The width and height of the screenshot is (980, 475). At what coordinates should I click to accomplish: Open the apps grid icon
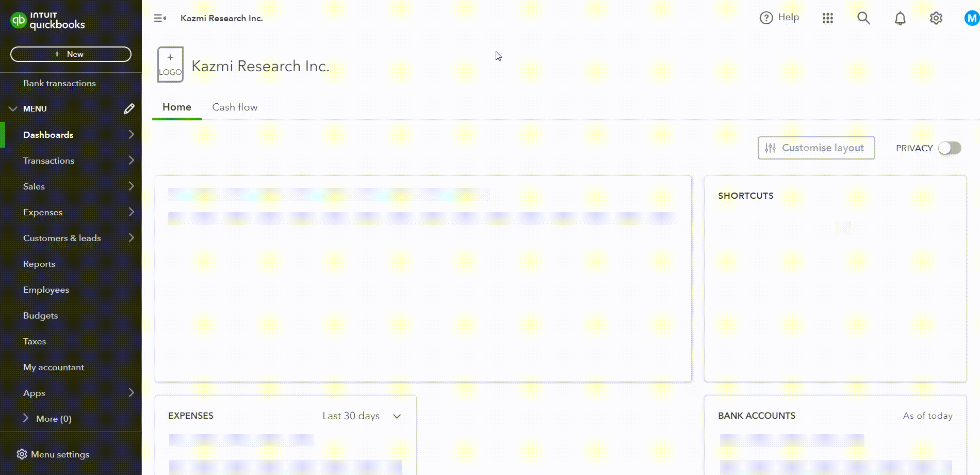828,18
